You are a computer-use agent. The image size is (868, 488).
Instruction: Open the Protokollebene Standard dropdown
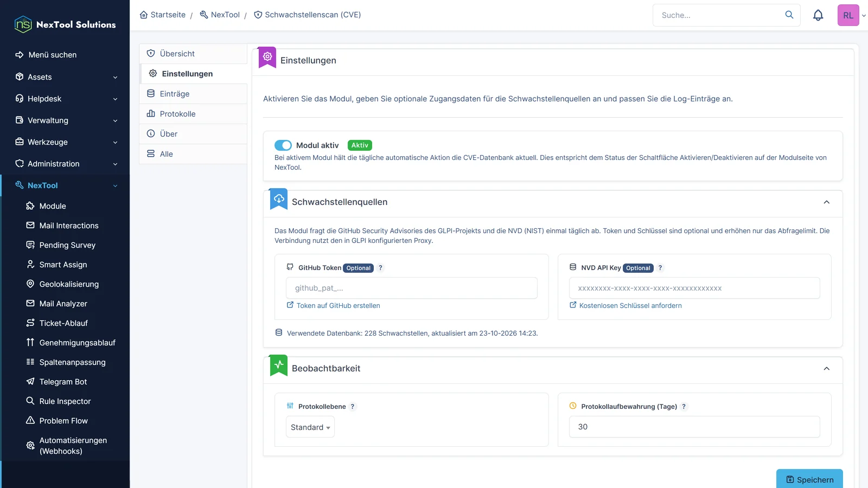(310, 427)
